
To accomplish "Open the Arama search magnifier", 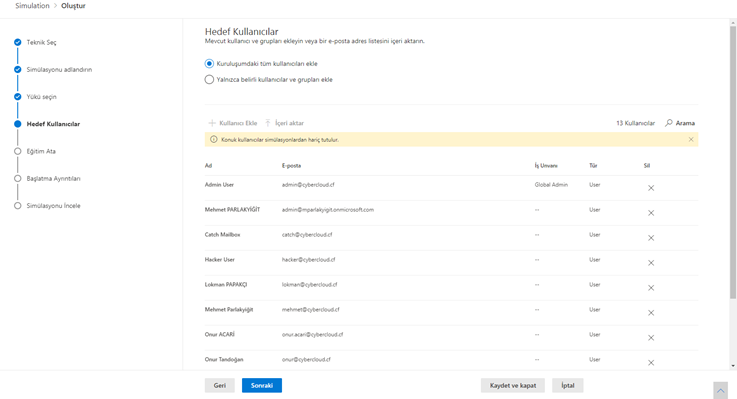I will pyautogui.click(x=669, y=123).
